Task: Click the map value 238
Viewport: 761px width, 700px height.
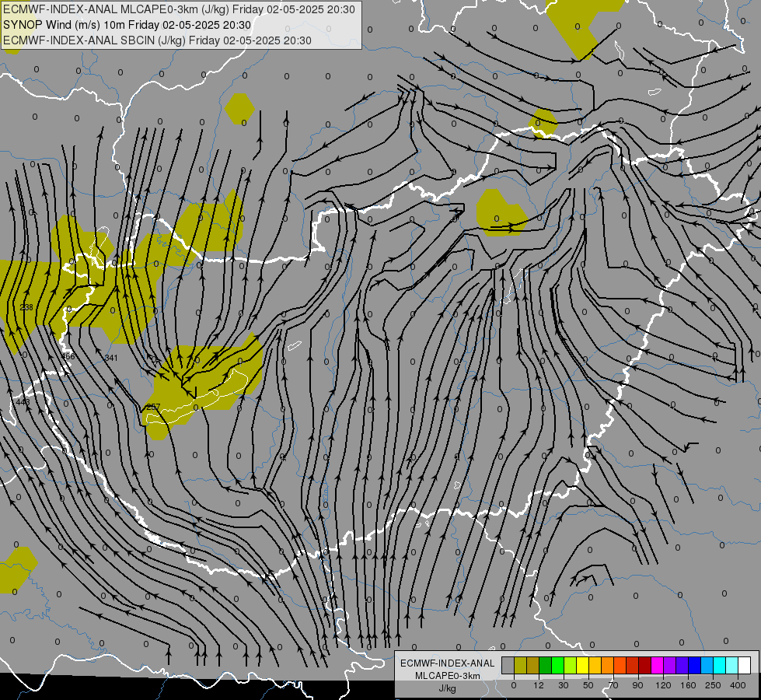Action: [26, 307]
